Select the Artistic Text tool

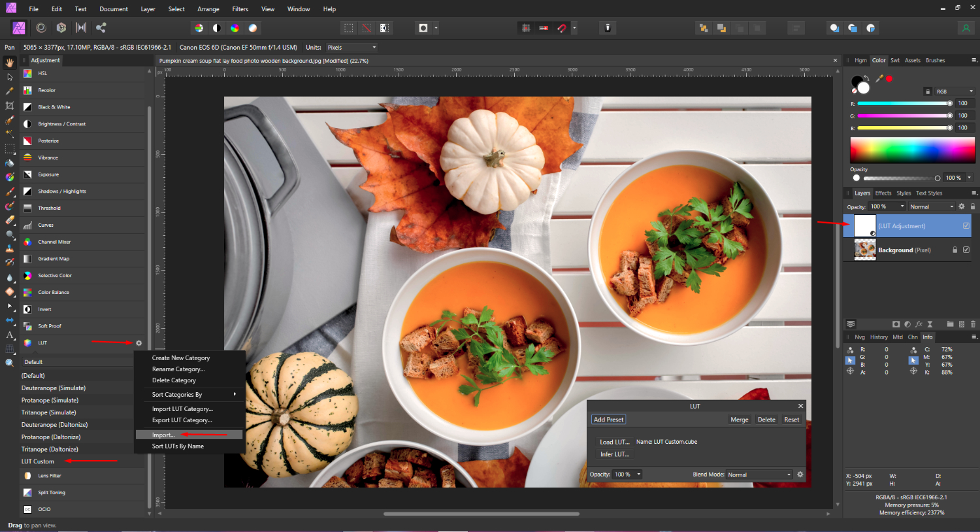click(10, 335)
